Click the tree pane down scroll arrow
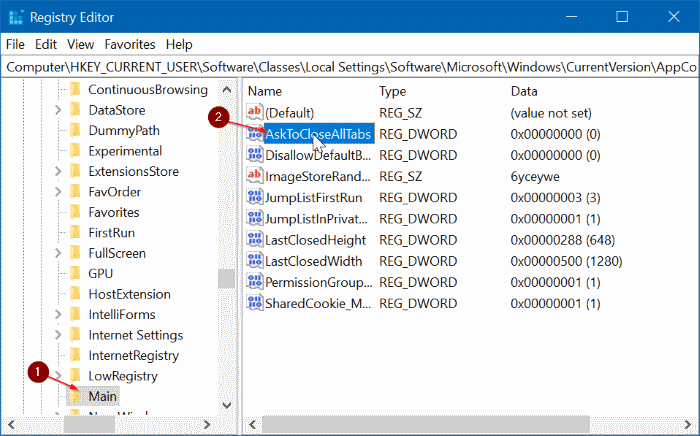Viewport: 700px width, 436px height. tap(227, 405)
